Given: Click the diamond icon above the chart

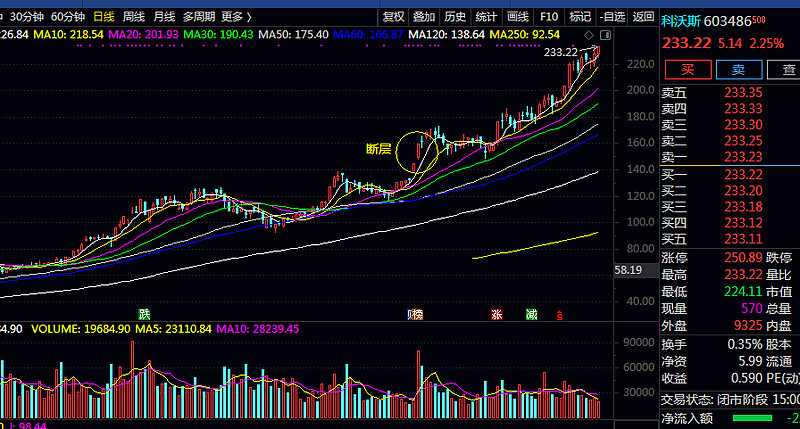Looking at the screenshot, I should tap(589, 35).
